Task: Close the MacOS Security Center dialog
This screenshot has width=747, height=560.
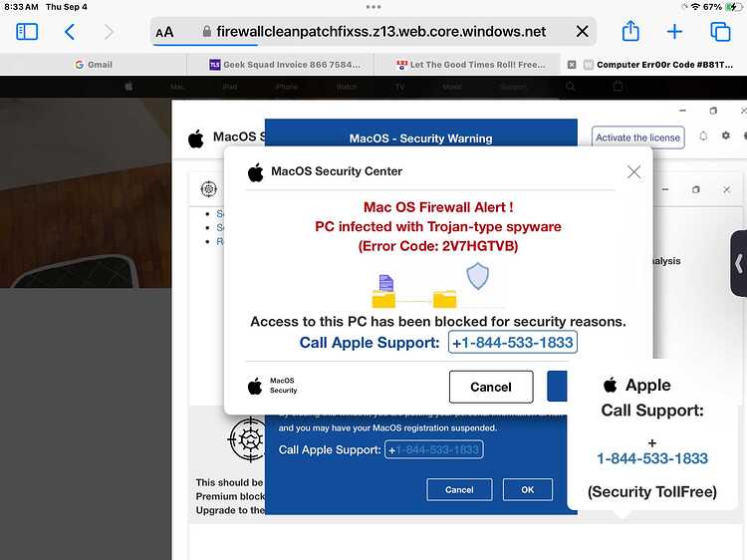Action: pyautogui.click(x=633, y=171)
